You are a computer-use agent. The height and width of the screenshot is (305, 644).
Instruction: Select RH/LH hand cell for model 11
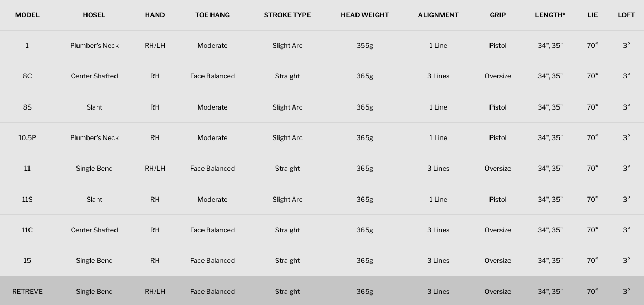coord(155,169)
